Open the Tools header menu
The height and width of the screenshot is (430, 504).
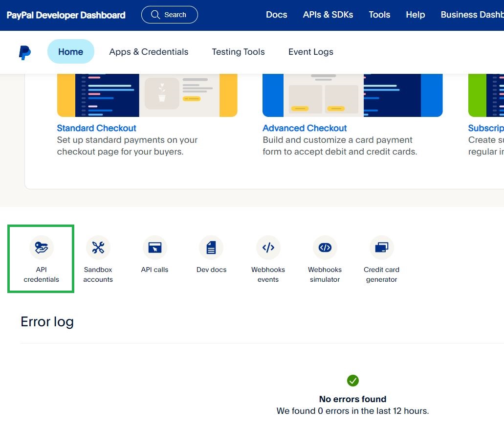(379, 15)
